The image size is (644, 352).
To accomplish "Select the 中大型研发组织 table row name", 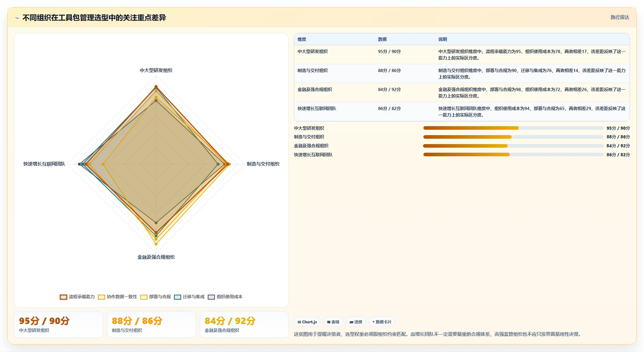I will click(x=312, y=52).
